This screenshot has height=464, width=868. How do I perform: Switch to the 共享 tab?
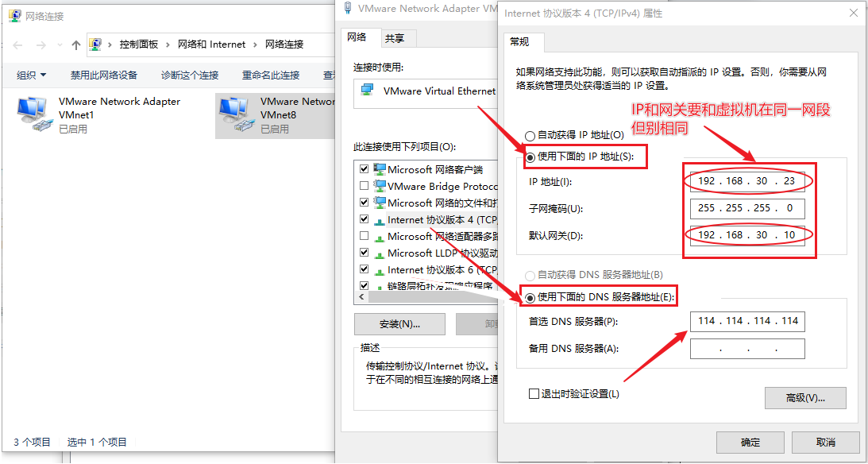(395, 38)
